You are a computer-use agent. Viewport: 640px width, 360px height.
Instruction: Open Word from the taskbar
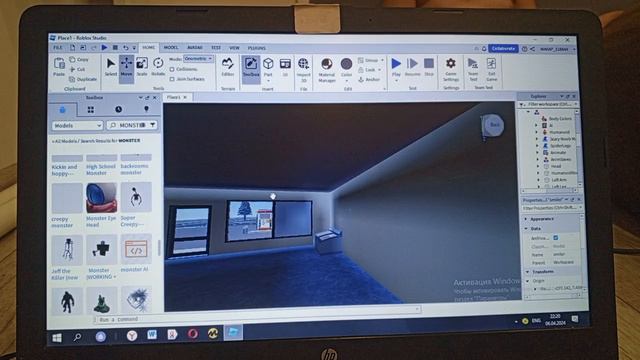[x=152, y=335]
